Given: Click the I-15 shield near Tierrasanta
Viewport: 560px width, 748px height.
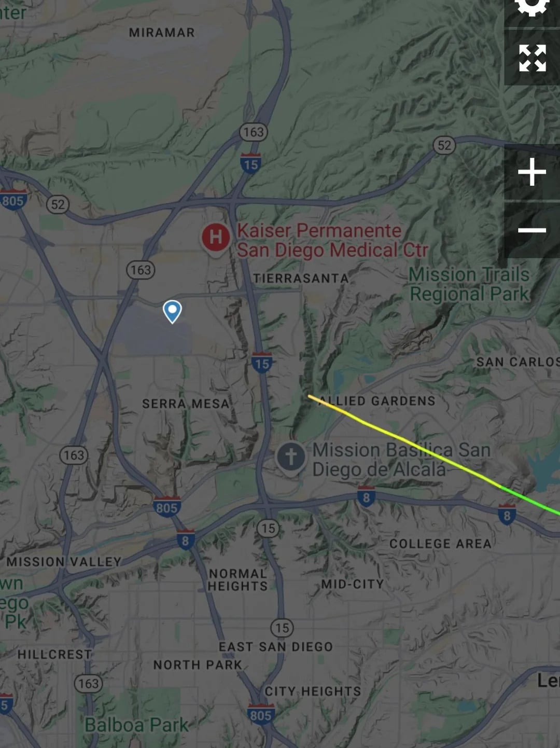Looking at the screenshot, I should pyautogui.click(x=262, y=362).
